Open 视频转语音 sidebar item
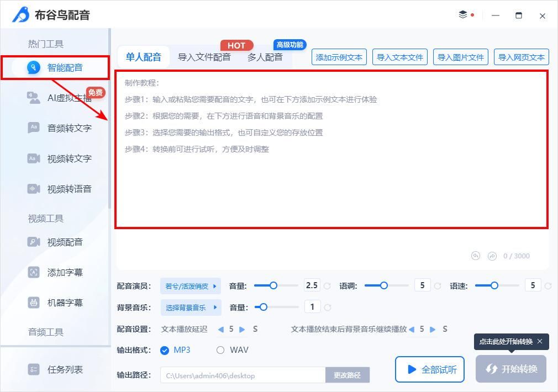 click(x=59, y=189)
